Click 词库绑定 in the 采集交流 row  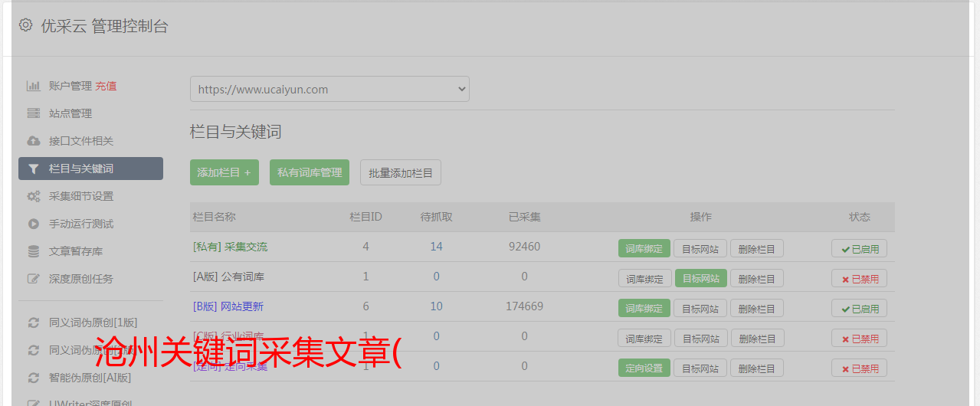[644, 248]
